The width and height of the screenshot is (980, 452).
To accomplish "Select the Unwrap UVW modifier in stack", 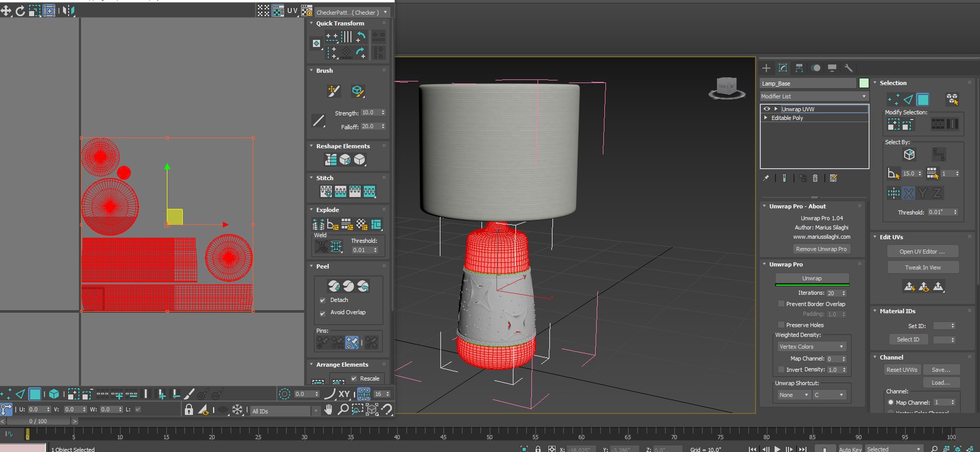I will [824, 109].
